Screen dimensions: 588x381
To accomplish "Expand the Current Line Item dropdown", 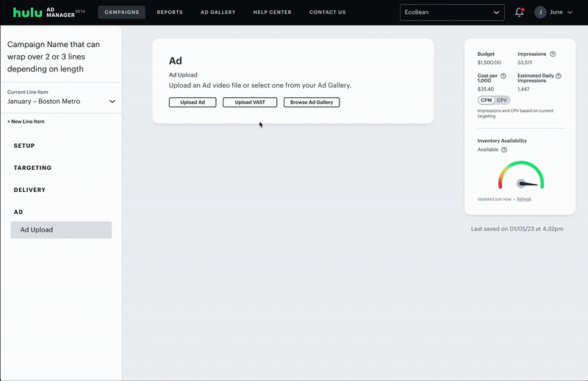I will coord(61,102).
